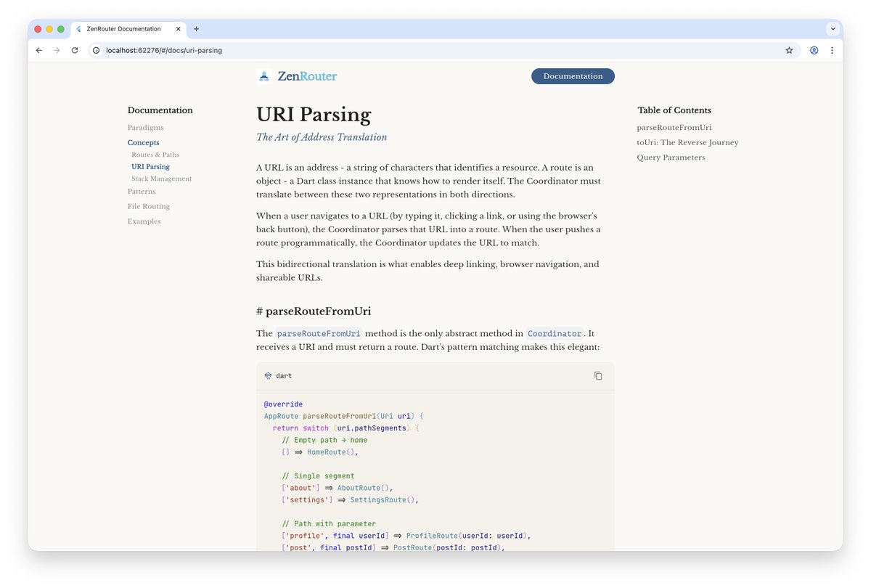Jump to parseRouteFromUri in table of contents
The width and height of the screenshot is (871, 588).
pos(674,128)
